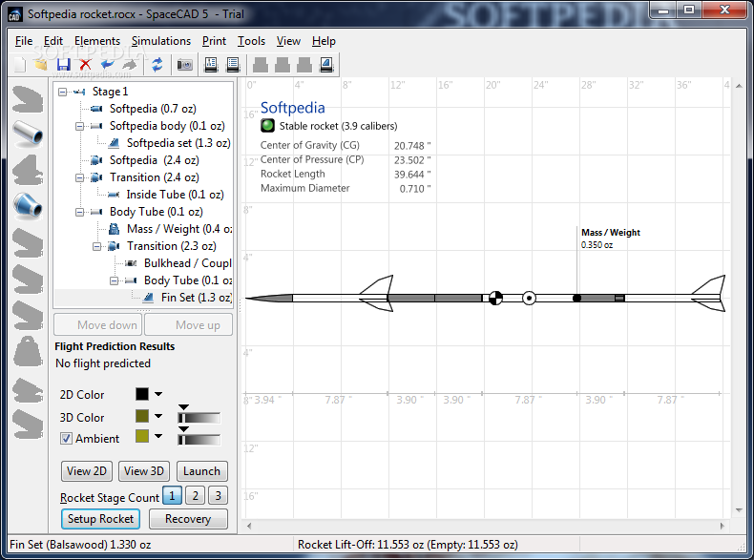Image resolution: width=754 pixels, height=560 pixels.
Task: Click the nose cone icon beside Softpedia (0.7 oz)
Action: click(x=96, y=109)
